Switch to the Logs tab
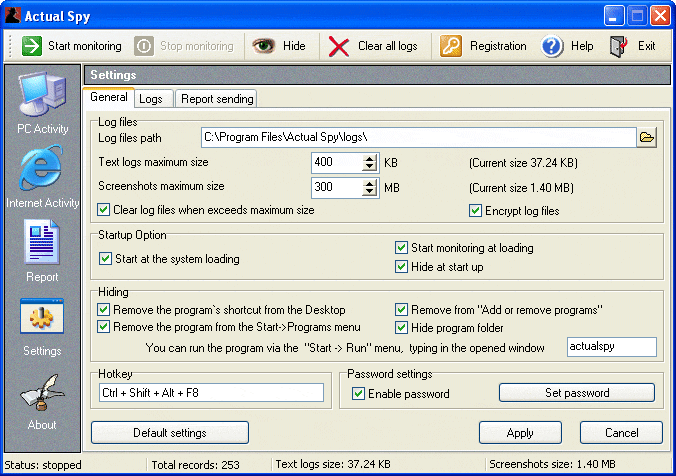Screen dimensions: 676x476 pos(151,99)
